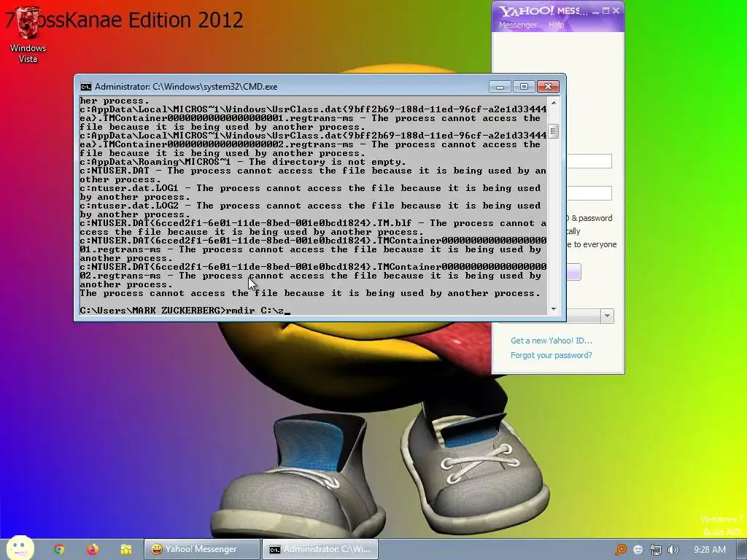Screen dimensions: 747x560
Task: Open the Help menu in Yahoo! Messenger
Action: (556, 25)
